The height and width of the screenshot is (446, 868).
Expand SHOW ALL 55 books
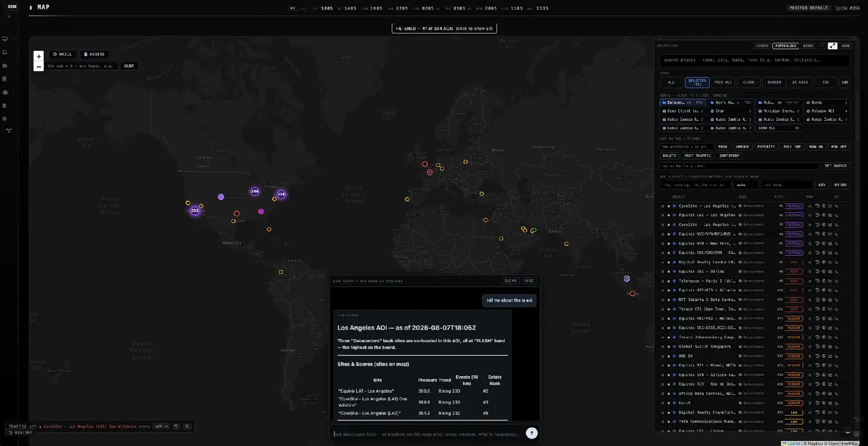pos(779,128)
